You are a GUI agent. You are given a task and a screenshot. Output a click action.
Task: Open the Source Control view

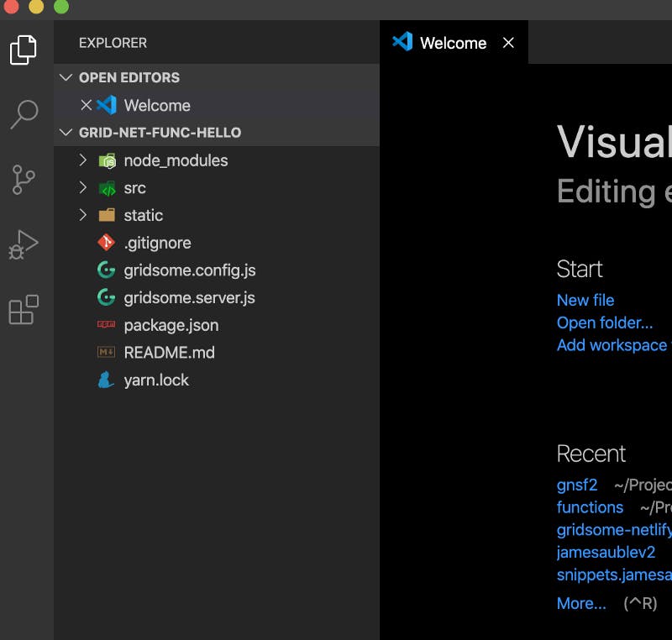24,180
